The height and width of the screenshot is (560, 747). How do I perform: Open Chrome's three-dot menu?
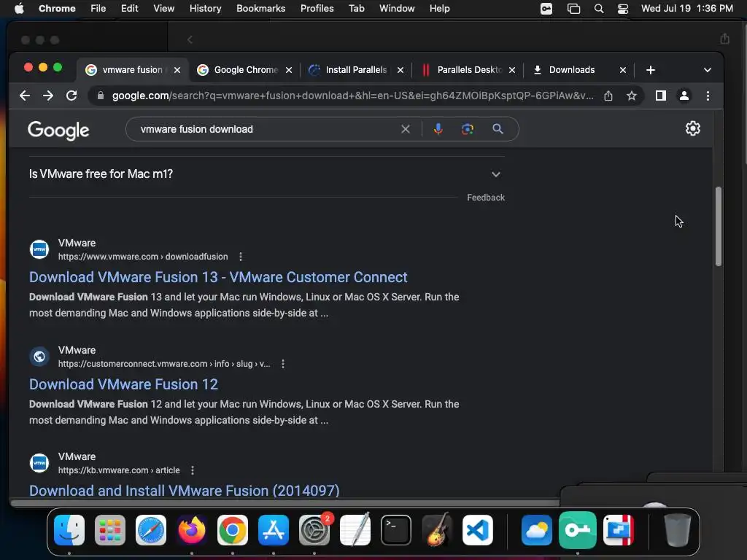pyautogui.click(x=708, y=96)
